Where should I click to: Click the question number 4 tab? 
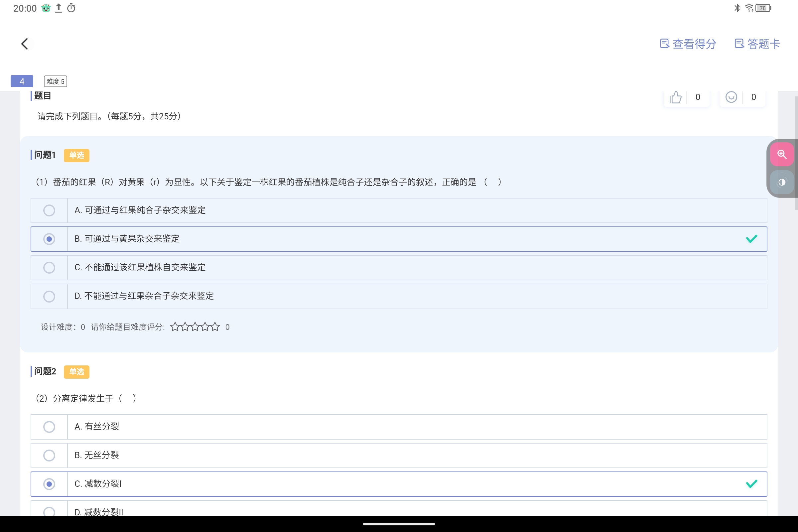(x=22, y=81)
